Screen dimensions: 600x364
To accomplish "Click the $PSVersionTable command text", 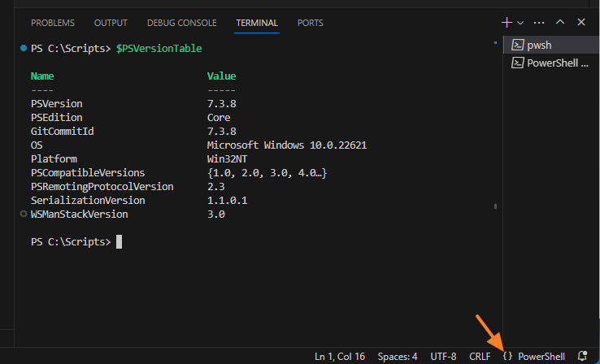I will pyautogui.click(x=159, y=49).
